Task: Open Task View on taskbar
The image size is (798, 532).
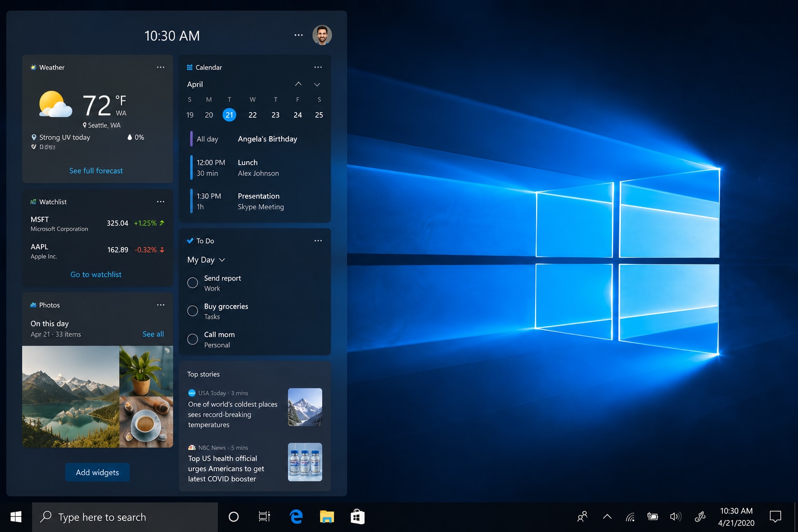Action: (x=264, y=517)
